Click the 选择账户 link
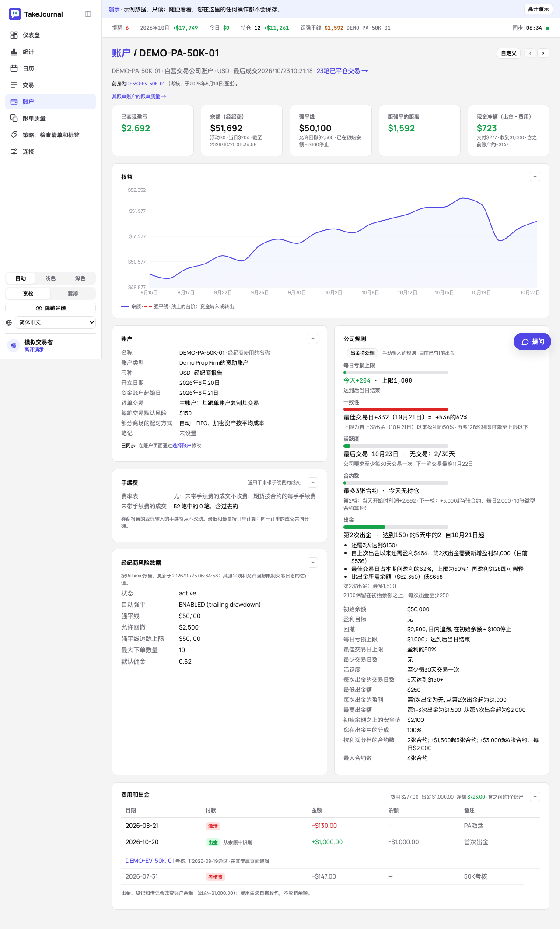The width and height of the screenshot is (560, 929). click(182, 446)
